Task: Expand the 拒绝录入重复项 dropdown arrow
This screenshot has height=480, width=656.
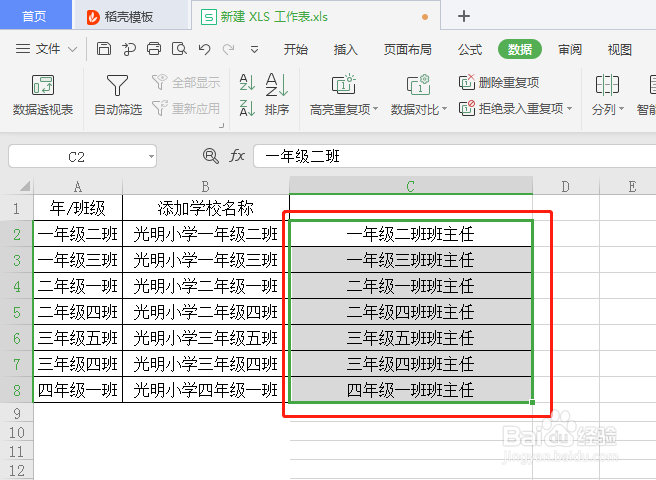Action: (569, 108)
